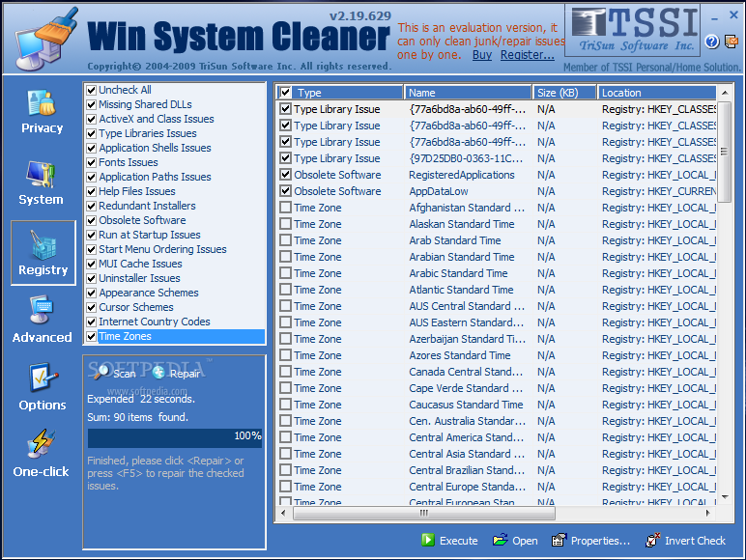Click the Properties icon

(559, 540)
